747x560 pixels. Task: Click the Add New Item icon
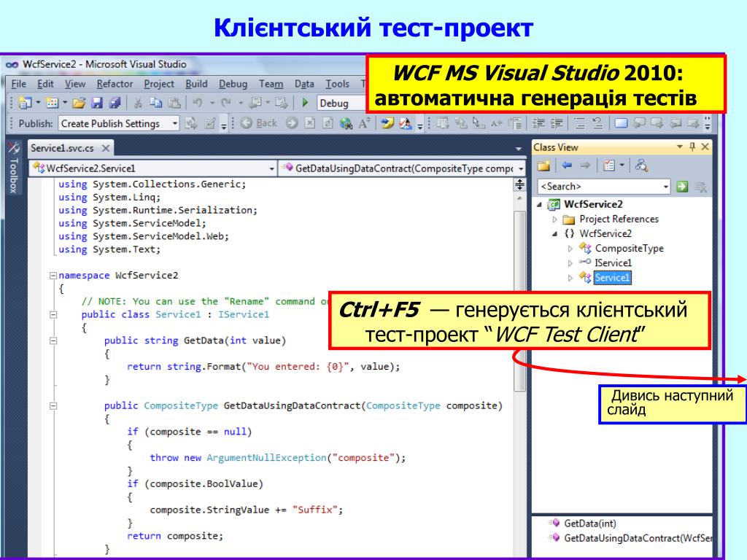tap(52, 103)
